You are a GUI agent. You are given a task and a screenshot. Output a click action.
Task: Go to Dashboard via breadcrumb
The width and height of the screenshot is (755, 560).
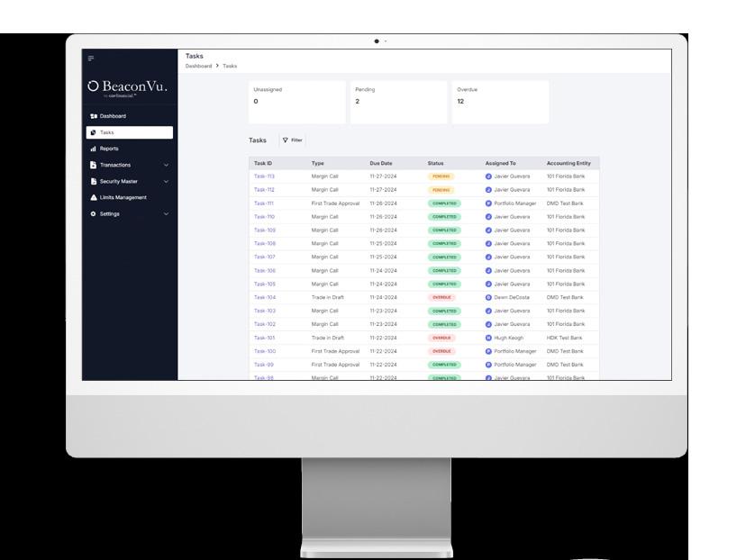(x=198, y=66)
